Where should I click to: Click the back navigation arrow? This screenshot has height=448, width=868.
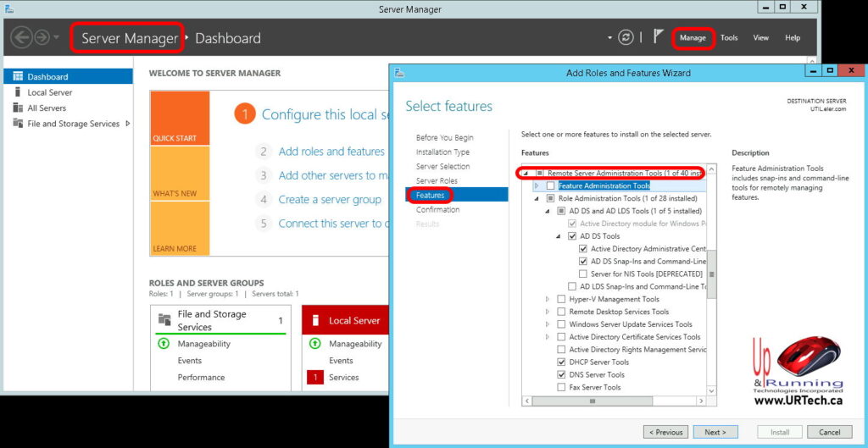(x=21, y=37)
